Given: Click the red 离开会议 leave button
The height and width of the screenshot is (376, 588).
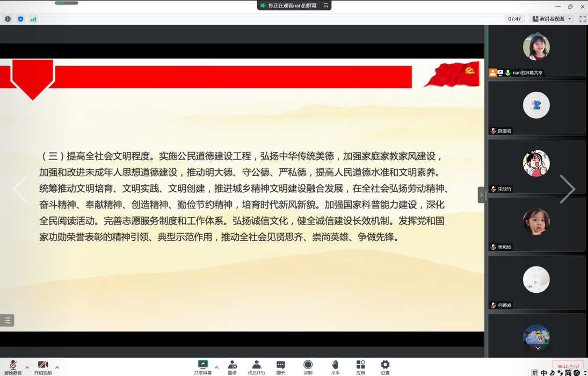Looking at the screenshot, I should [x=568, y=367].
